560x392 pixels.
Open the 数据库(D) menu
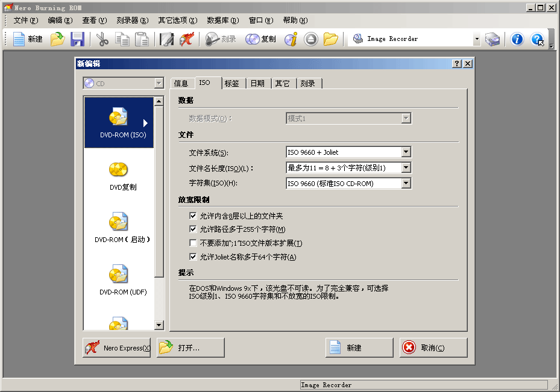coord(223,20)
